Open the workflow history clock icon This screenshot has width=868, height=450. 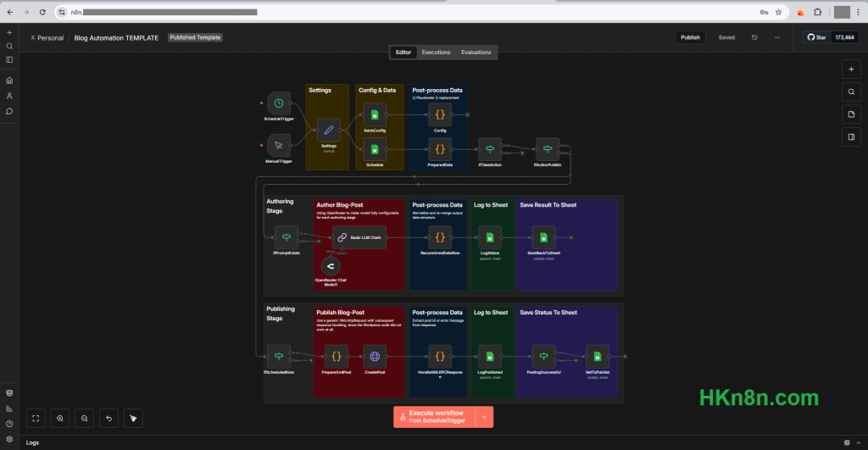[754, 37]
